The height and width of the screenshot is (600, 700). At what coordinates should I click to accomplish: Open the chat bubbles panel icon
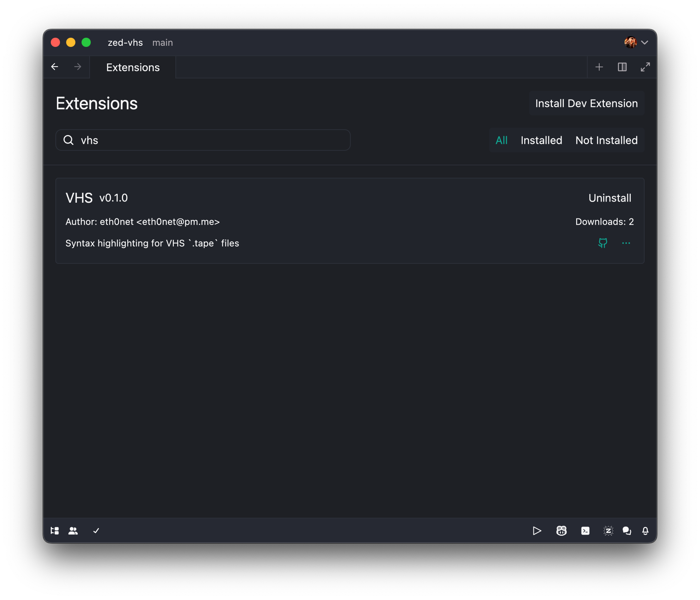[627, 531]
